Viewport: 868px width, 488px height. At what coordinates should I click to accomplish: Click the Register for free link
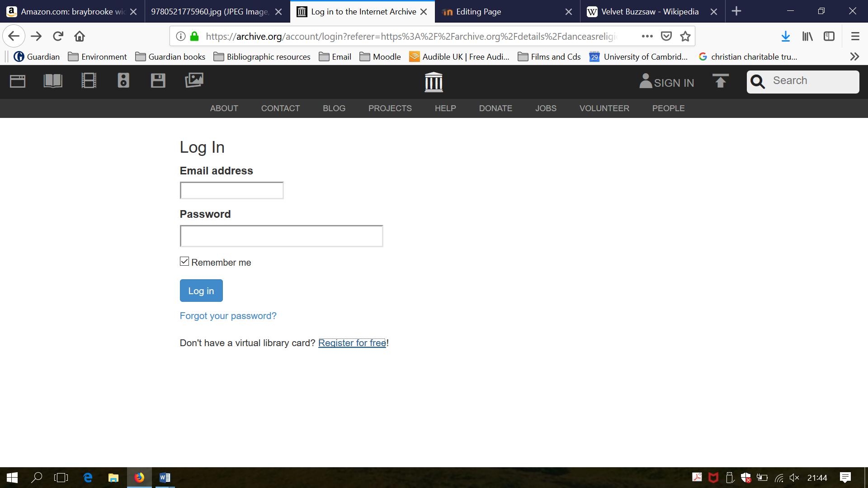352,343
